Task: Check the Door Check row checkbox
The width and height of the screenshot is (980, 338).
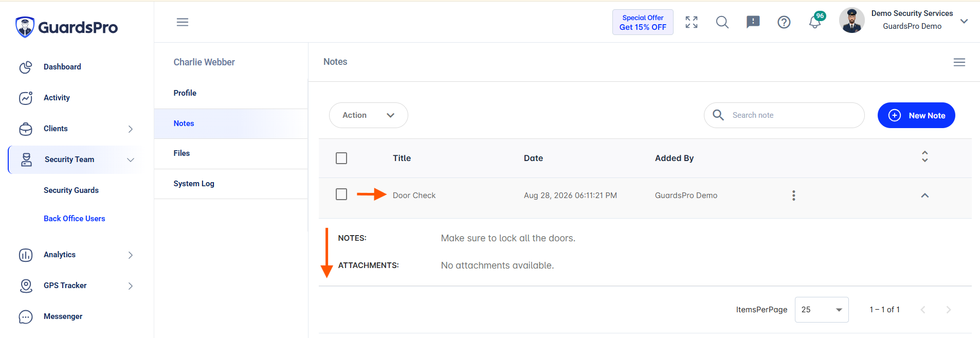Action: pyautogui.click(x=341, y=194)
